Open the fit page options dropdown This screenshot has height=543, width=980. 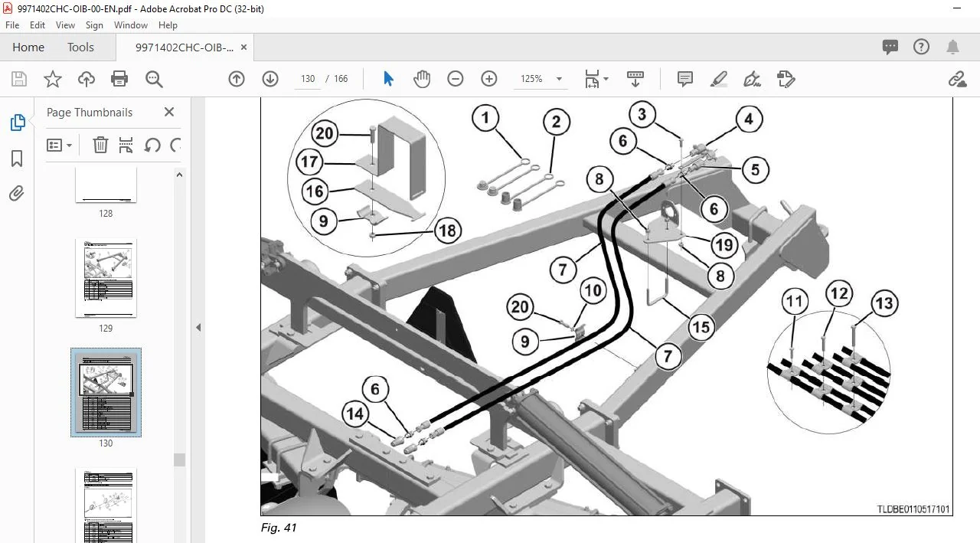tap(596, 79)
